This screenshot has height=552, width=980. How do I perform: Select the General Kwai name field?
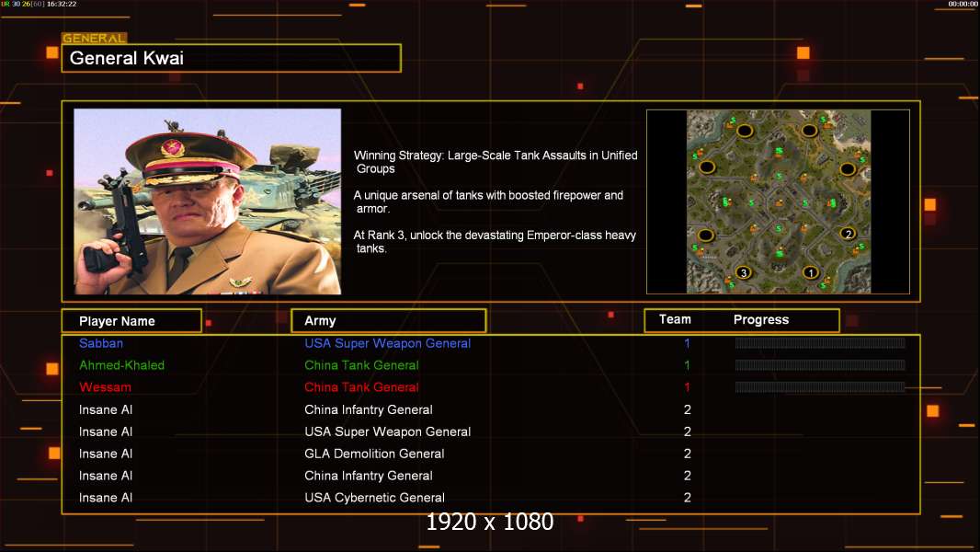point(232,58)
